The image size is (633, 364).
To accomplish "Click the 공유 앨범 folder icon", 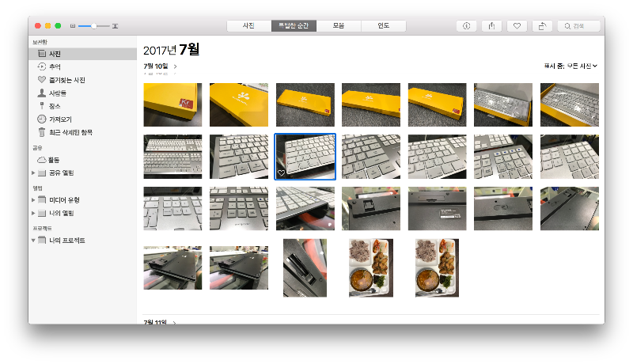I will coord(42,173).
